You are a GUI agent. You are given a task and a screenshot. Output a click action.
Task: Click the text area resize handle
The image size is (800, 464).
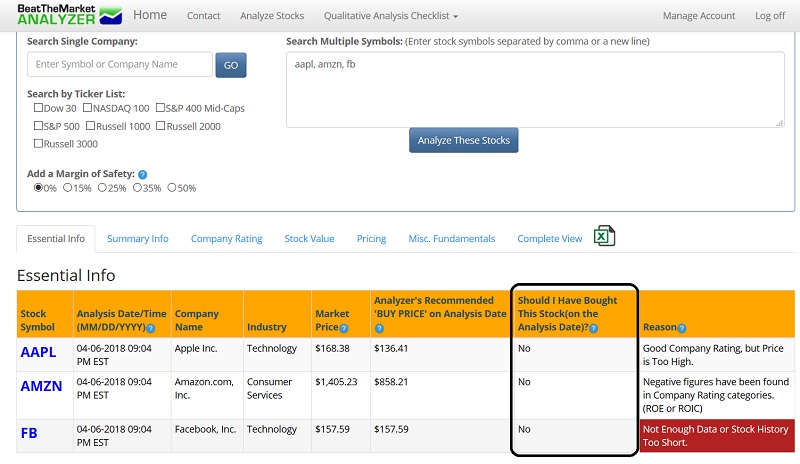[x=780, y=123]
